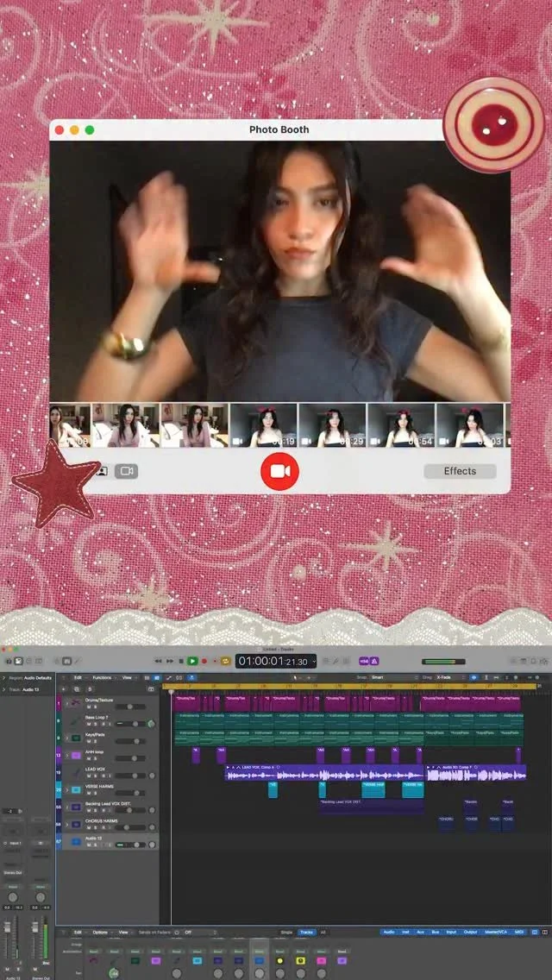Expand the Drums/Texture track stack
This screenshot has width=552, height=980.
point(67,704)
